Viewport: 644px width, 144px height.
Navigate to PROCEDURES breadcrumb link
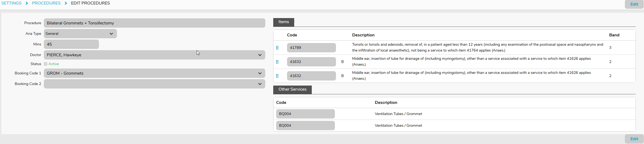coord(46,3)
